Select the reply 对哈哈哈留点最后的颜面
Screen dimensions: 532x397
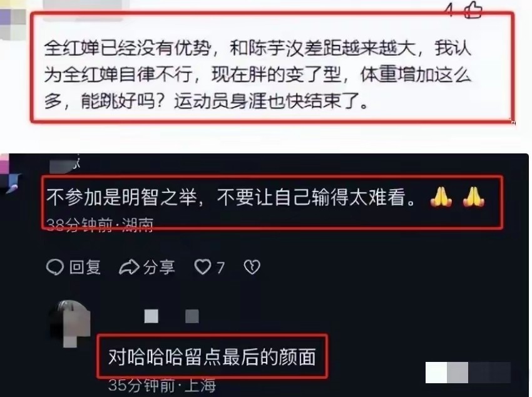coord(212,356)
